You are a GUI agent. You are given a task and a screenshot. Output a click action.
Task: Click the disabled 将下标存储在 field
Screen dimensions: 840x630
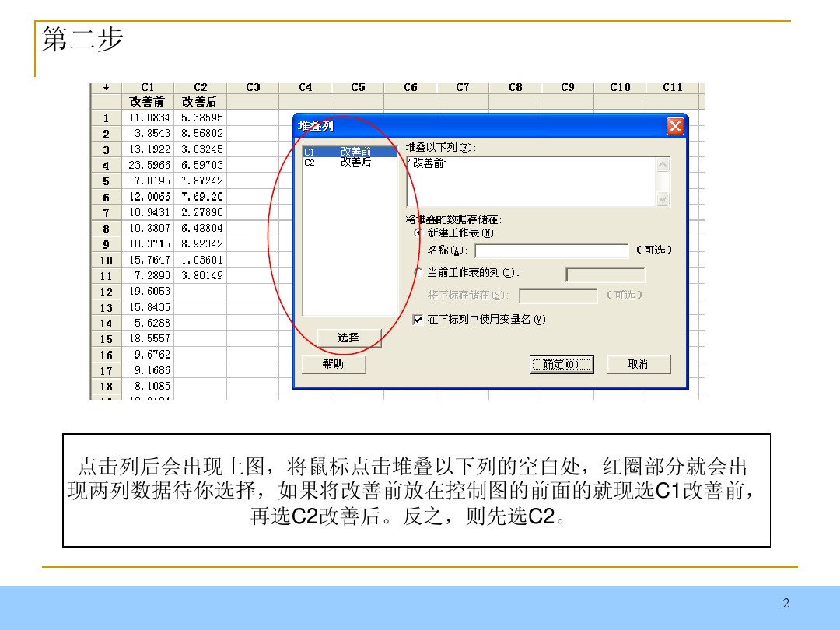pyautogui.click(x=557, y=295)
